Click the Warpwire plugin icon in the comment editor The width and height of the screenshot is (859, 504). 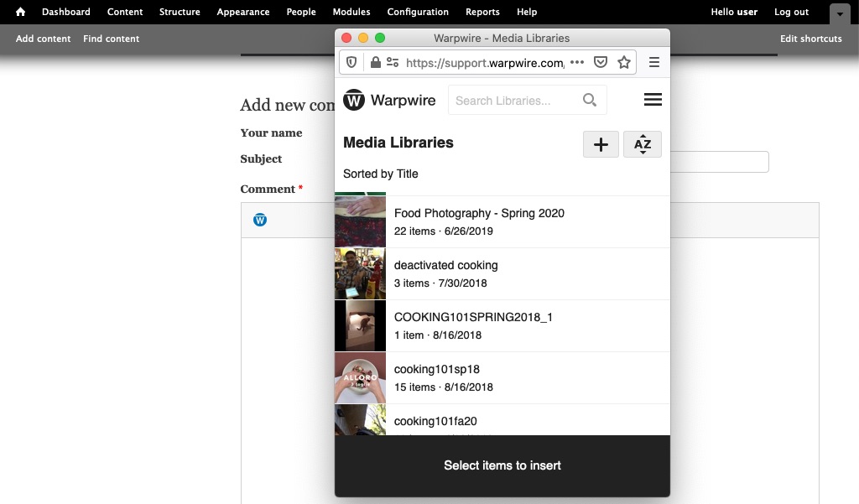[x=260, y=220]
